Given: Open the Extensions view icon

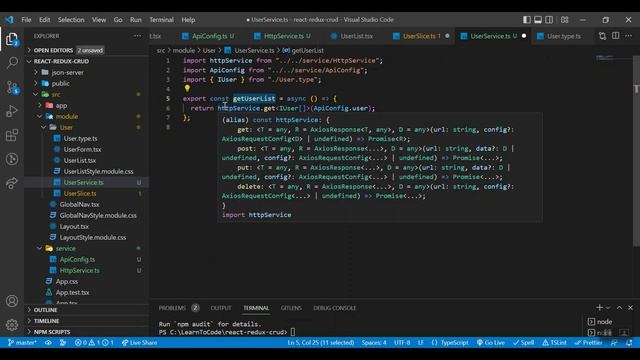Looking at the screenshot, I should [12, 135].
